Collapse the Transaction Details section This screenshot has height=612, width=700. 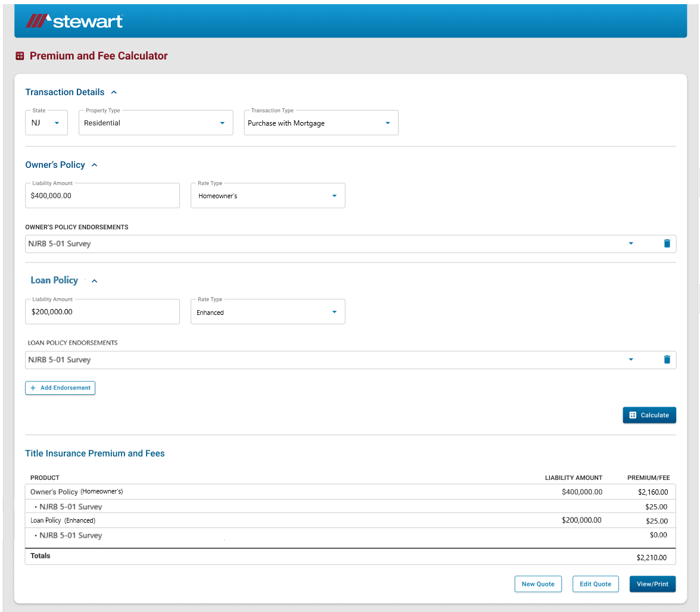[x=114, y=92]
